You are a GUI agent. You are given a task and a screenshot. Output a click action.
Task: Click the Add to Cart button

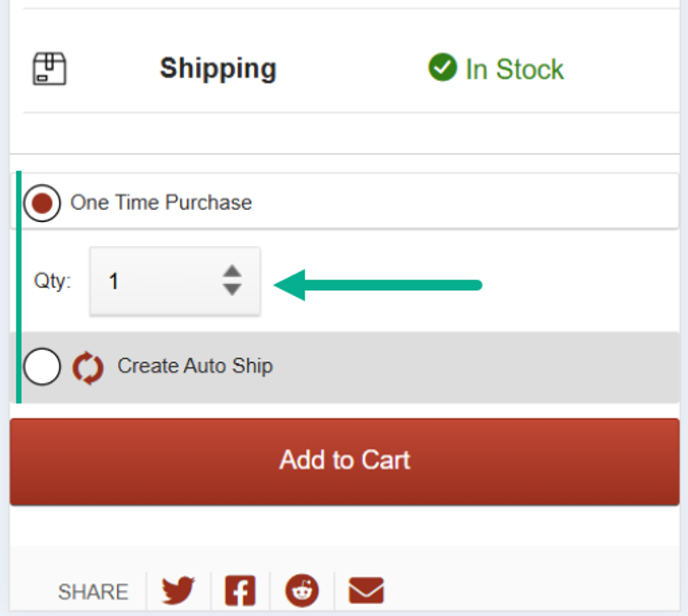pos(345,461)
